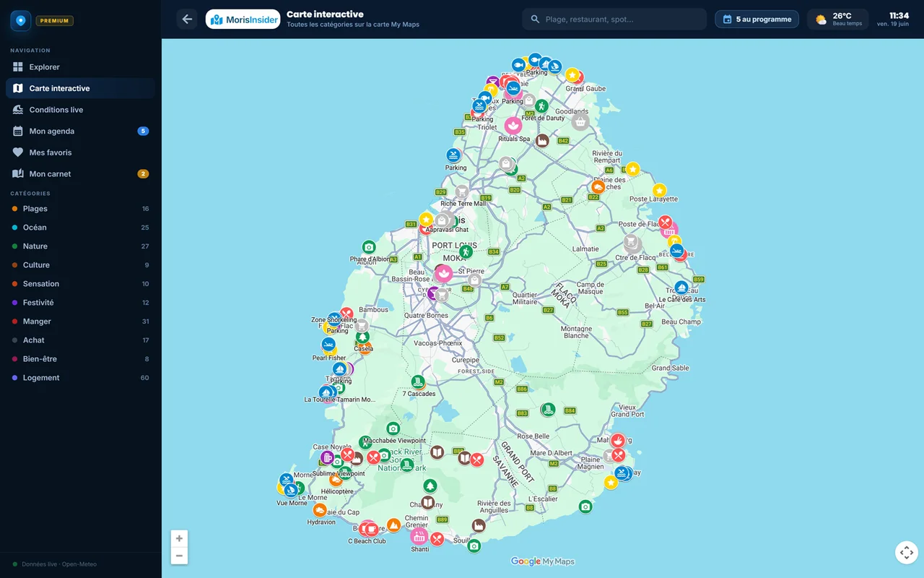Open the green camera marker at Souillac
This screenshot has width=924, height=578.
474,546
